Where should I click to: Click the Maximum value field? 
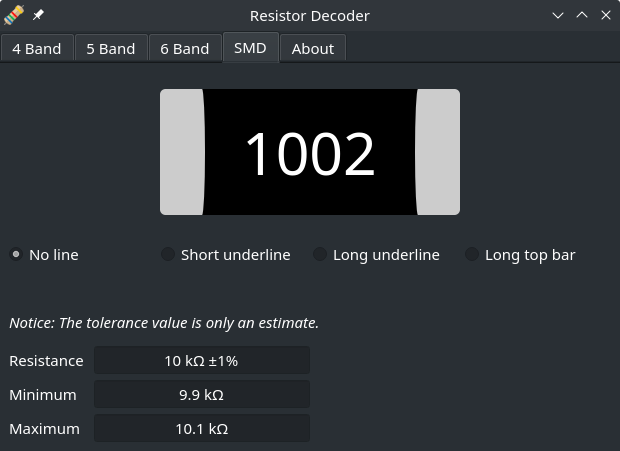point(202,428)
